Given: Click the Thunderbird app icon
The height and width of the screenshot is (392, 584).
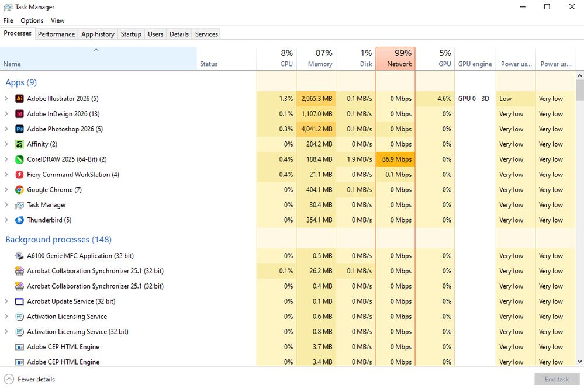Looking at the screenshot, I should [x=18, y=220].
